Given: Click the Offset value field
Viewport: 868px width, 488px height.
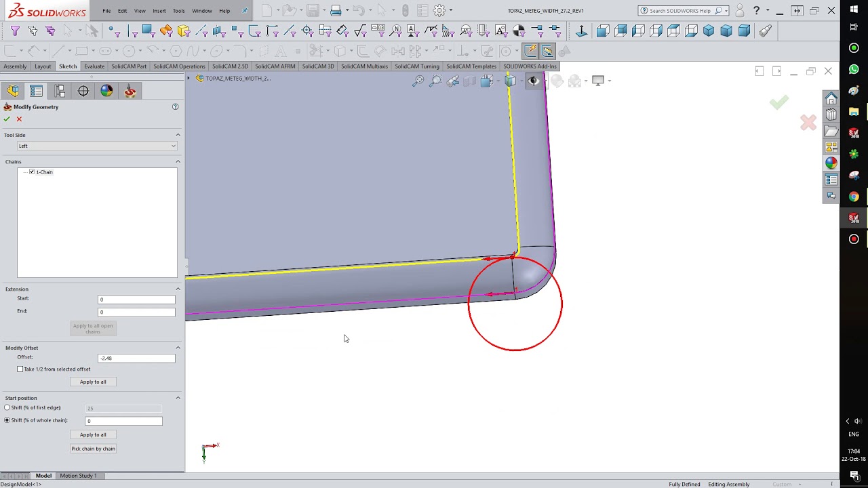Looking at the screenshot, I should 136,358.
